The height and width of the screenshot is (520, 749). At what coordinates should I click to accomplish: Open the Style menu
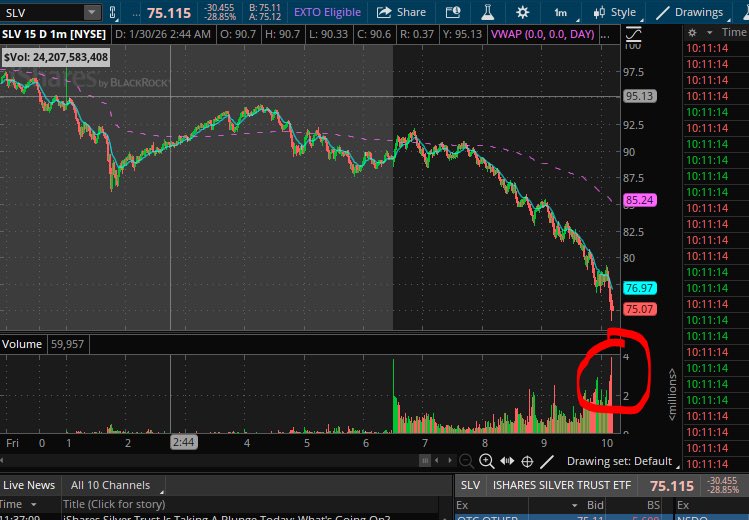pos(615,12)
